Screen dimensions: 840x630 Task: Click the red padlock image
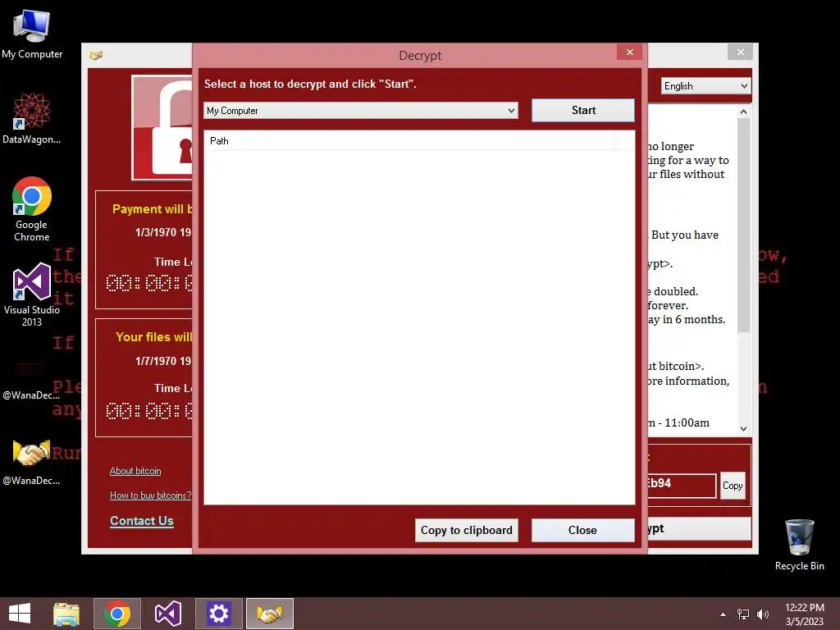162,127
